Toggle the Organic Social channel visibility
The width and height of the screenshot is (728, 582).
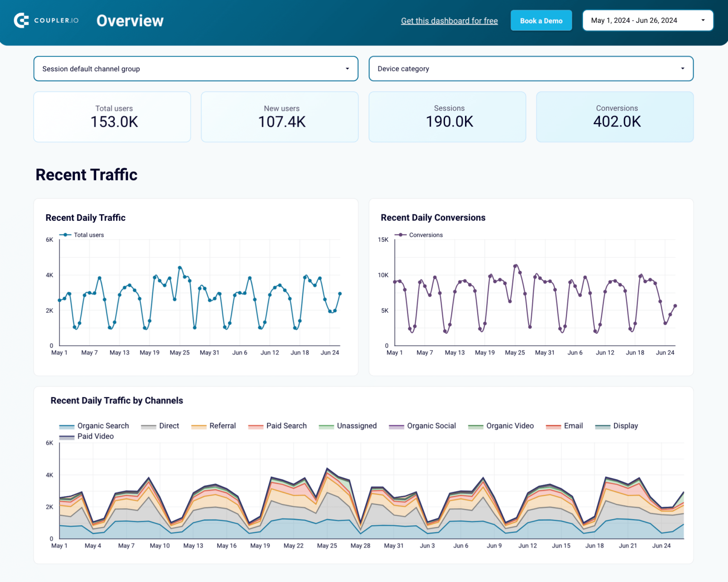pyautogui.click(x=396, y=426)
